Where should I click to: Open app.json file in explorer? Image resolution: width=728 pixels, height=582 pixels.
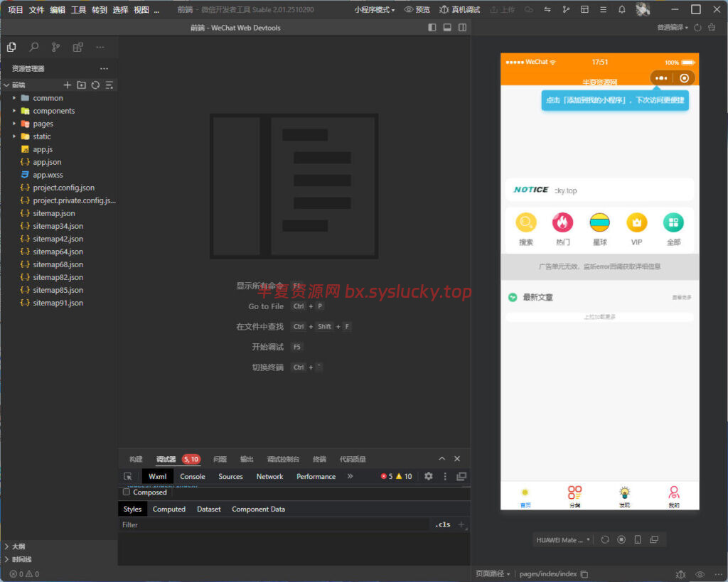[x=47, y=162]
